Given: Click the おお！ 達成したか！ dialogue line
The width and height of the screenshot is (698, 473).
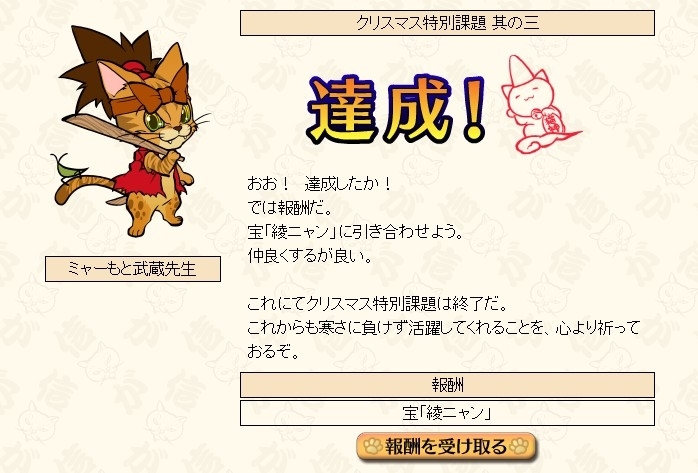Looking at the screenshot, I should pos(319,183).
